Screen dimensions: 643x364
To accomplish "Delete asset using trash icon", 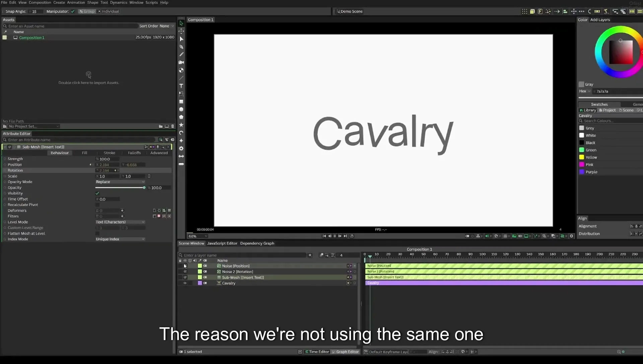I will click(173, 126).
